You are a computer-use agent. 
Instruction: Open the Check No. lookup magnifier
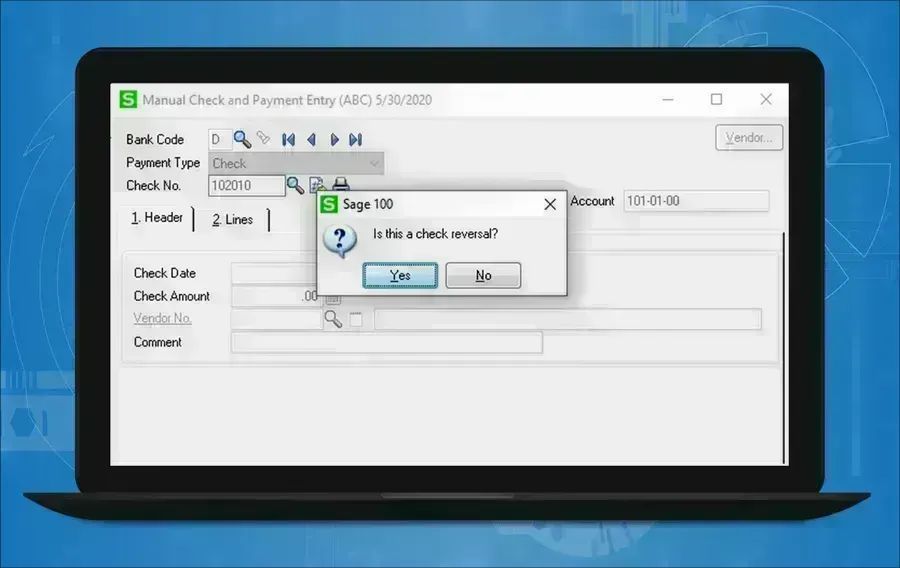pos(295,185)
